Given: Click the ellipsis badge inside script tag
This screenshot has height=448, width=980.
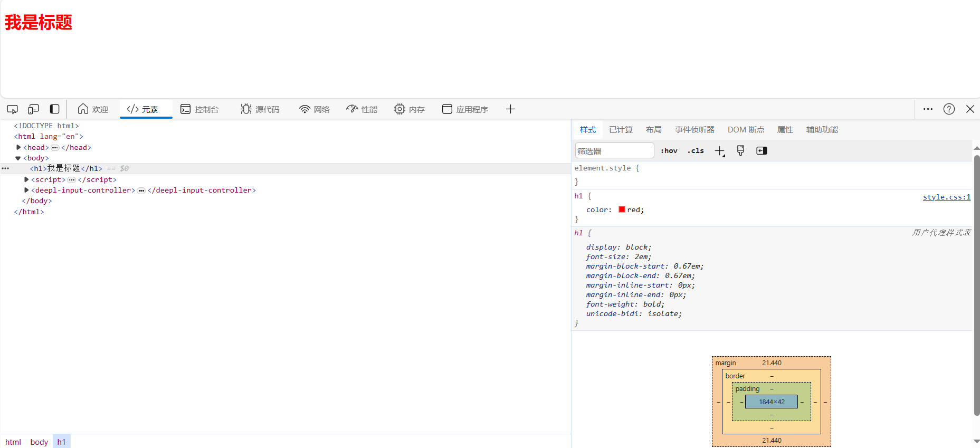Looking at the screenshot, I should [72, 180].
